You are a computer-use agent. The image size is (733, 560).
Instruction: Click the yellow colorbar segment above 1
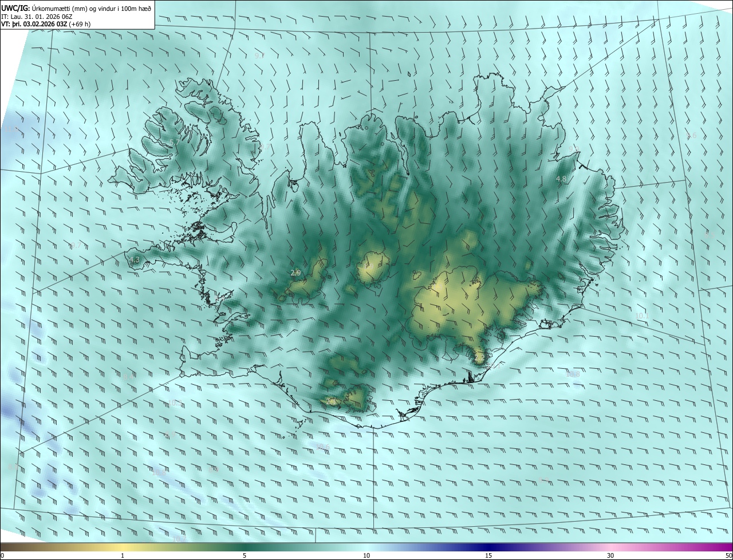tap(123, 547)
